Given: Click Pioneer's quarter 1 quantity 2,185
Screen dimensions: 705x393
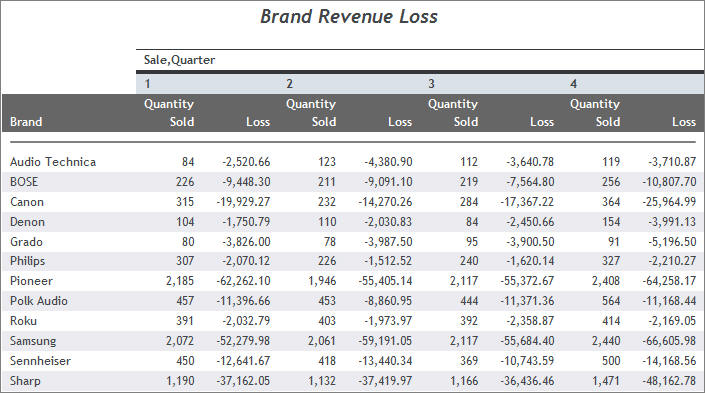Looking at the screenshot, I should 180,281.
